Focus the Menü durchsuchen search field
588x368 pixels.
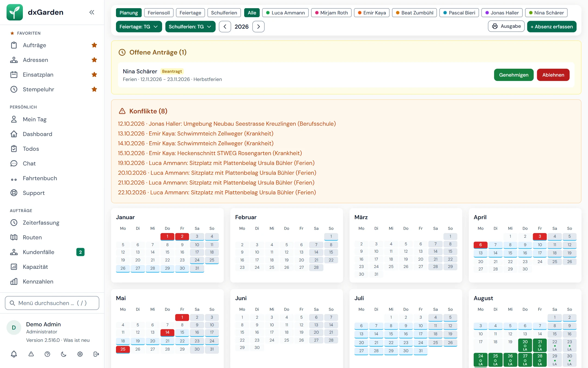point(52,303)
